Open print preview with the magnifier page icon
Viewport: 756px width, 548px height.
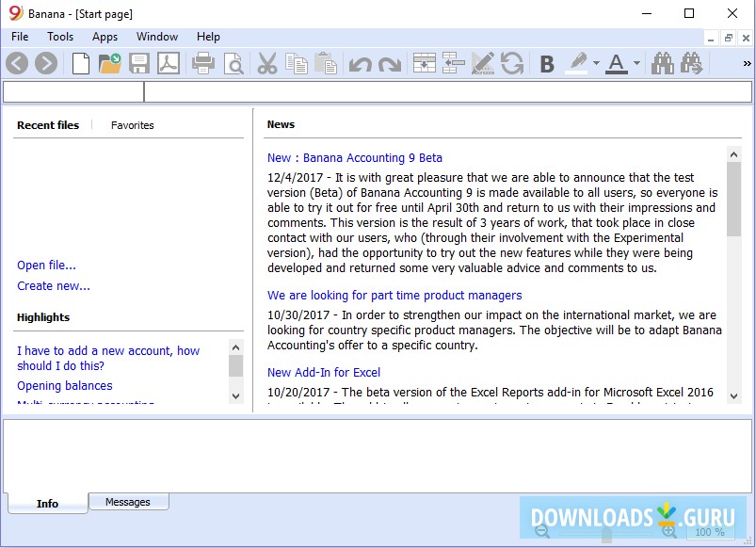pyautogui.click(x=233, y=64)
